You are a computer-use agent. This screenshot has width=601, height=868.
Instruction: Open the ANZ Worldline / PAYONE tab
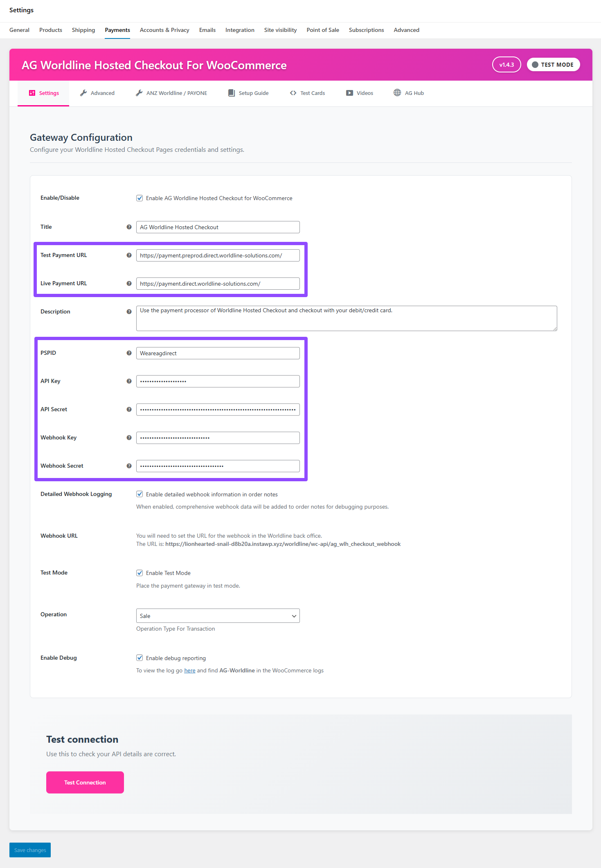tap(171, 93)
